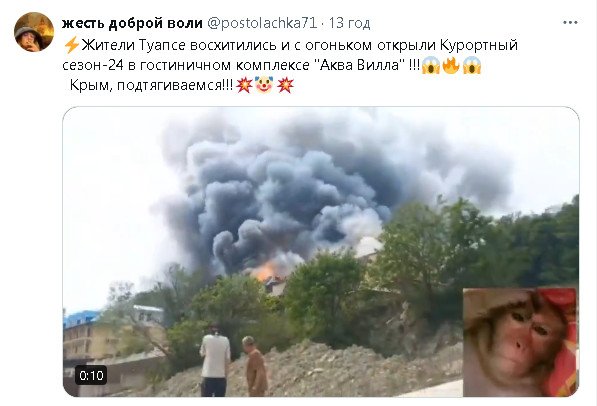Image resolution: width=597 pixels, height=406 pixels.
Task: Click the fire emoji between the scream faces
Action: tap(451, 65)
